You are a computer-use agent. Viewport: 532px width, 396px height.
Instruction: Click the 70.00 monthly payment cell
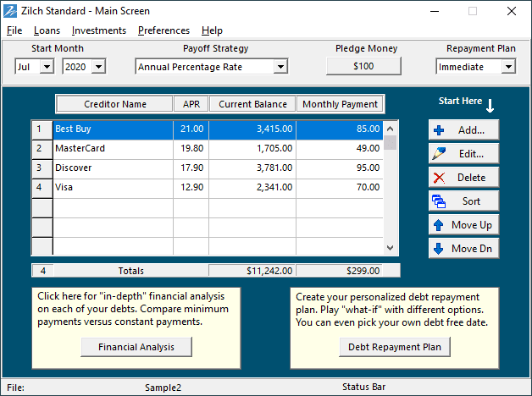point(340,187)
